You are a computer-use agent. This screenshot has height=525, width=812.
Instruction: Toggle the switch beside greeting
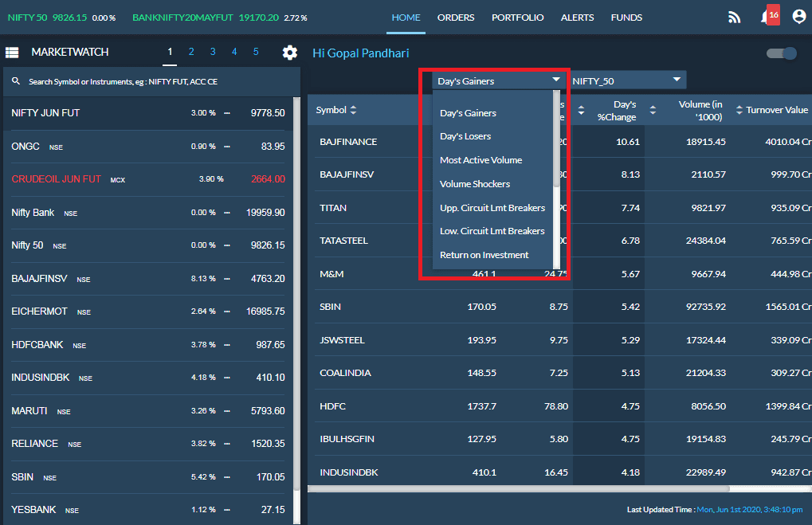782,53
